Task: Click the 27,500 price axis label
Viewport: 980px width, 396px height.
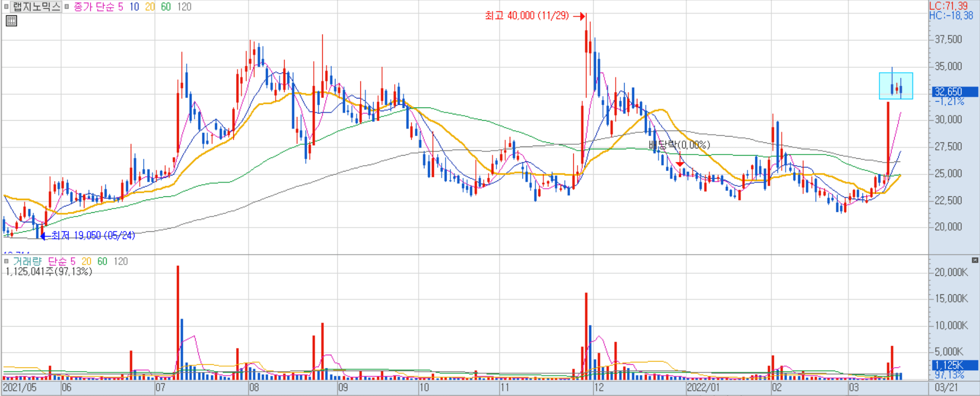Action: coord(948,147)
